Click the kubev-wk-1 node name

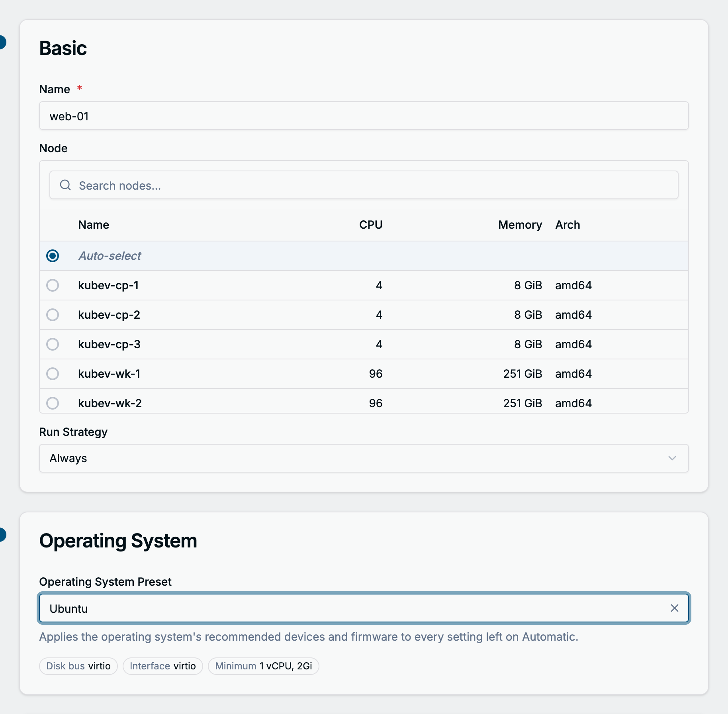[109, 374]
